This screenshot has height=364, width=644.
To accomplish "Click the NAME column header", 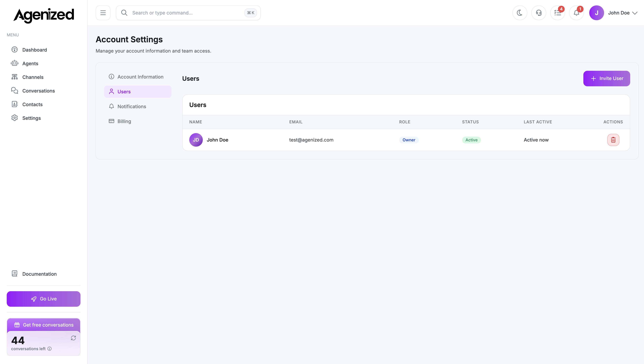I will (x=196, y=122).
